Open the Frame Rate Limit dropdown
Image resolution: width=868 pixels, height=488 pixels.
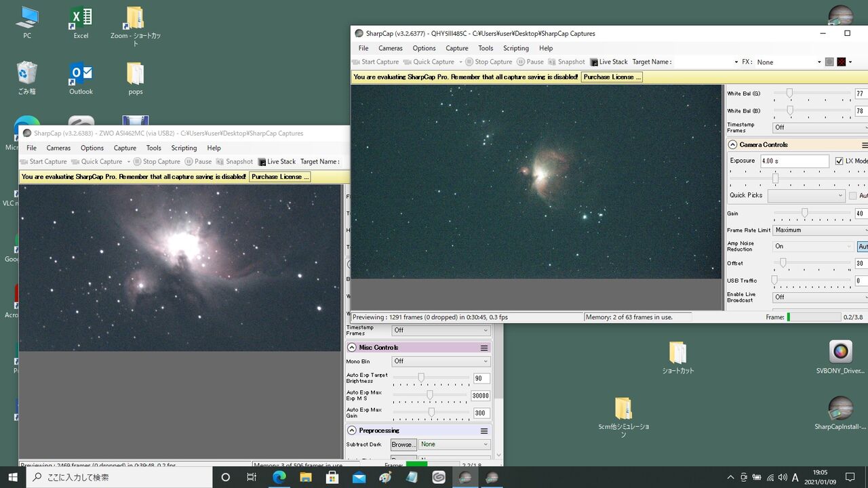820,230
